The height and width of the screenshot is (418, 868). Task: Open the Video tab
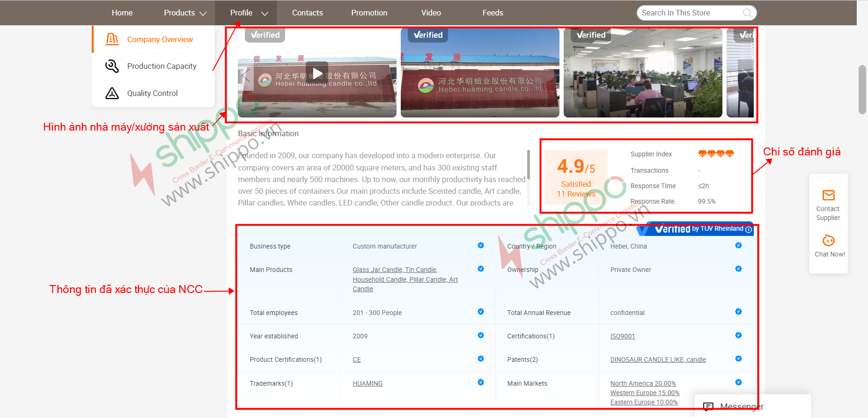431,13
